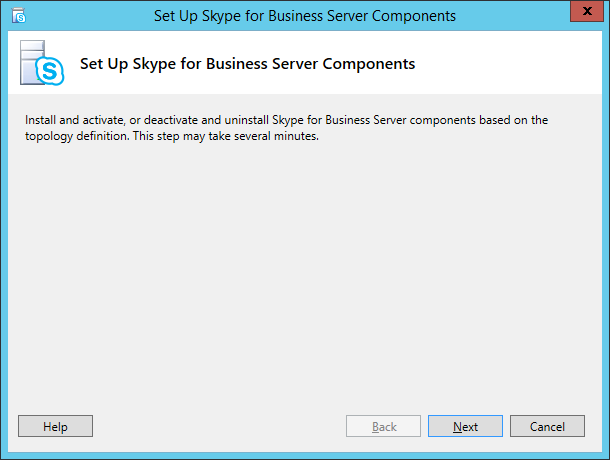Click the empty gray wizard content area
The height and width of the screenshot is (460, 610).
(305, 272)
